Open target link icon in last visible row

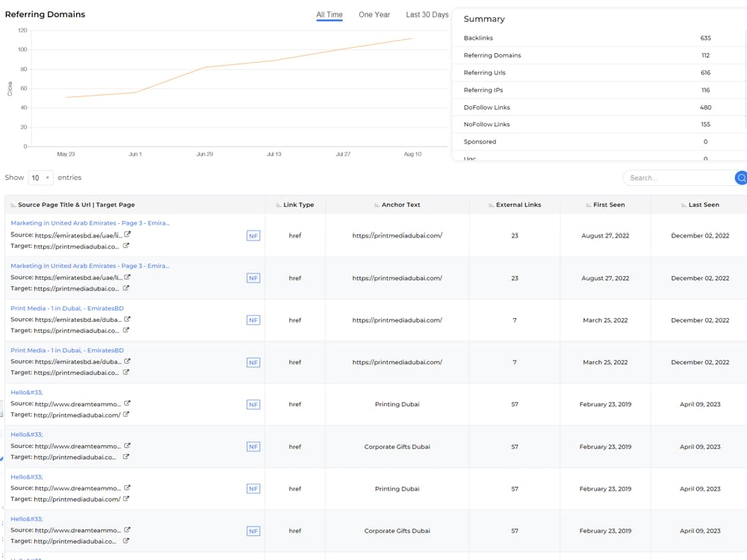(125, 541)
